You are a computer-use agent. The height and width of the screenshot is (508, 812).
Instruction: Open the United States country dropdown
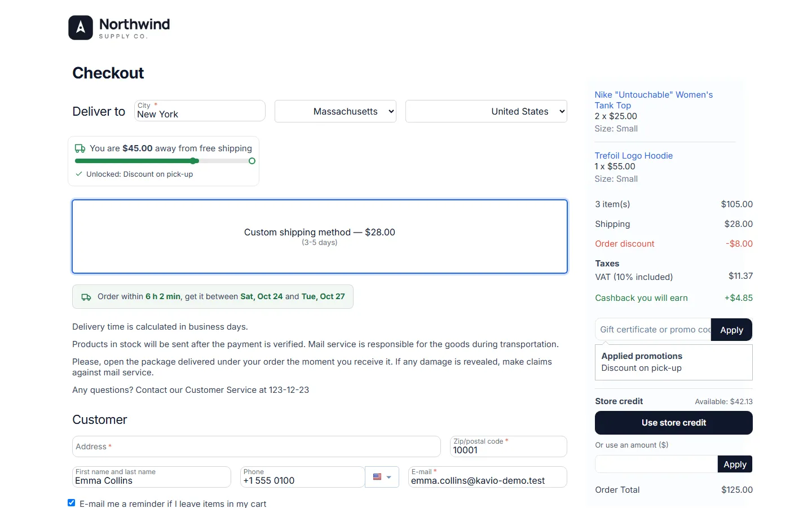[x=486, y=111]
